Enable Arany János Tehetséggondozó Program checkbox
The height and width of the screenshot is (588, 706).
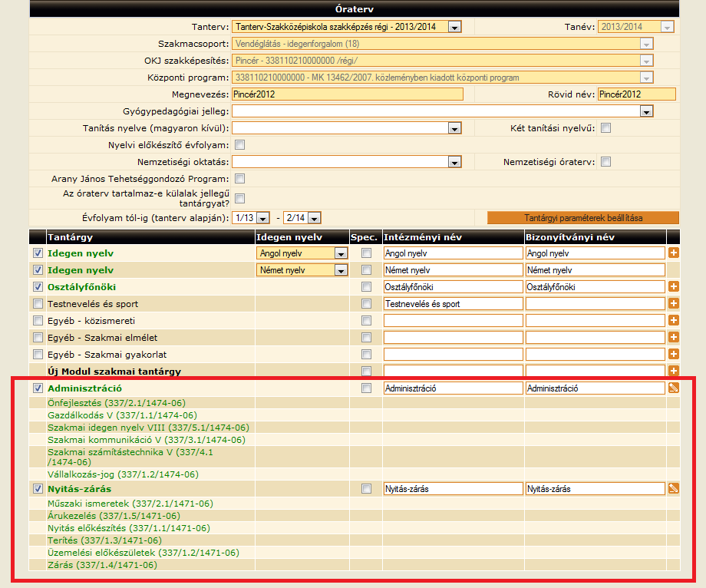pyautogui.click(x=240, y=179)
